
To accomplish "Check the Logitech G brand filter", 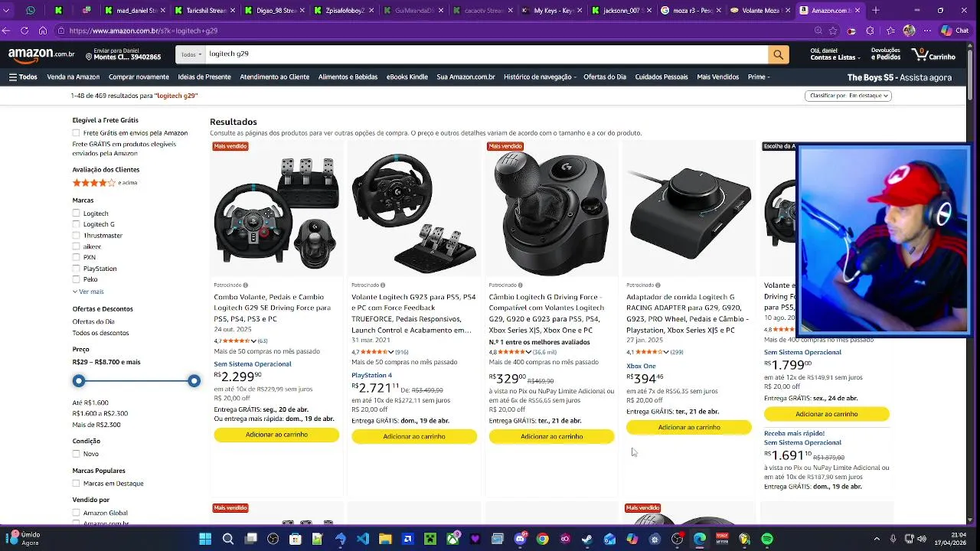I will [x=76, y=224].
